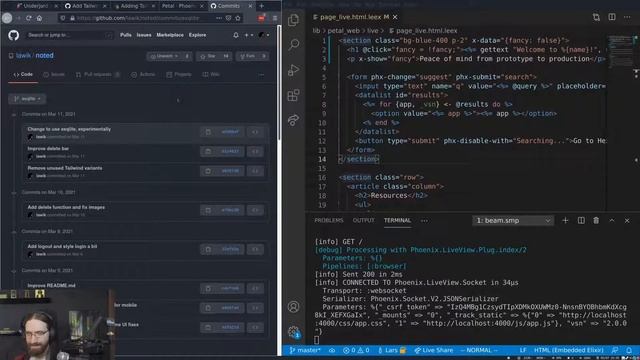Screen dimensions: 640x360
Task: Open commit 'Change to use exqlite, experimentally'
Action: (x=69, y=129)
